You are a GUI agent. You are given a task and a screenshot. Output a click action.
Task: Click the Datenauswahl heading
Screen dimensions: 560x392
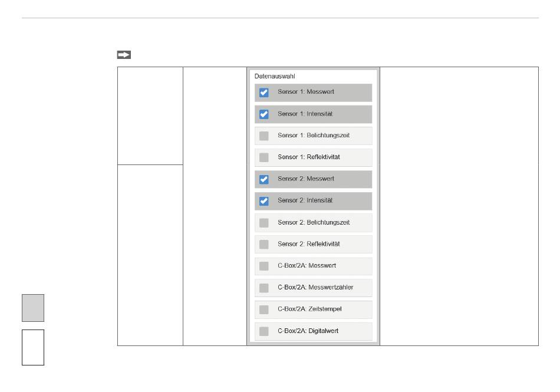pyautogui.click(x=275, y=76)
